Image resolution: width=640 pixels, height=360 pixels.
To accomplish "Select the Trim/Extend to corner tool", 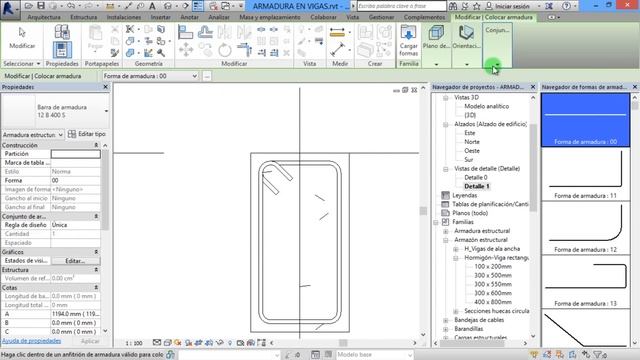I will (244, 50).
